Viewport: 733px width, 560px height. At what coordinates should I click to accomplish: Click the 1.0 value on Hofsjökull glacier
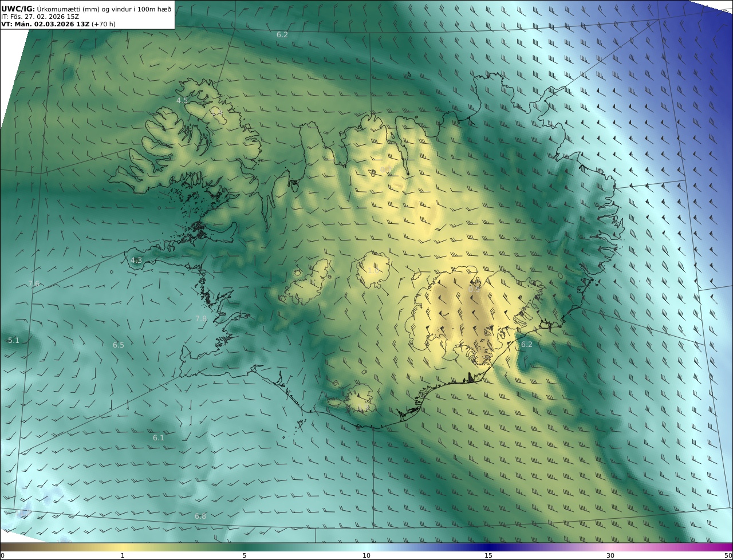(x=373, y=270)
